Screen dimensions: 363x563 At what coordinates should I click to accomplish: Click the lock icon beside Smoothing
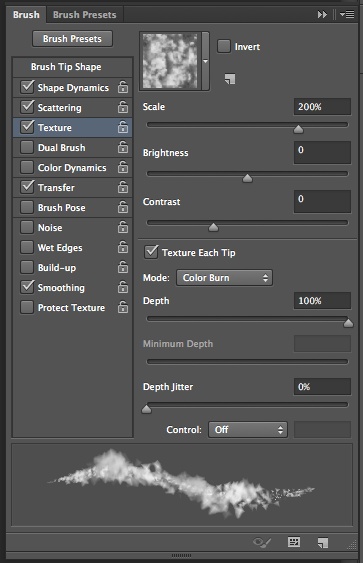pos(123,287)
